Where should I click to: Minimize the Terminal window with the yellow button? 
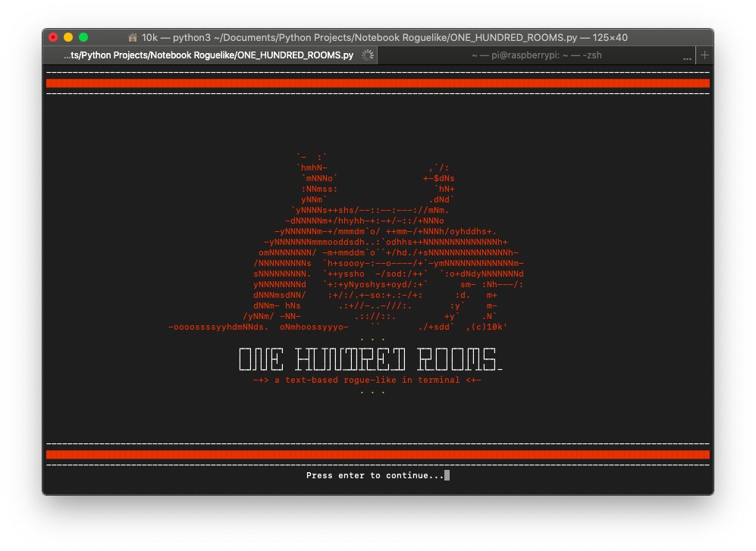tap(68, 37)
